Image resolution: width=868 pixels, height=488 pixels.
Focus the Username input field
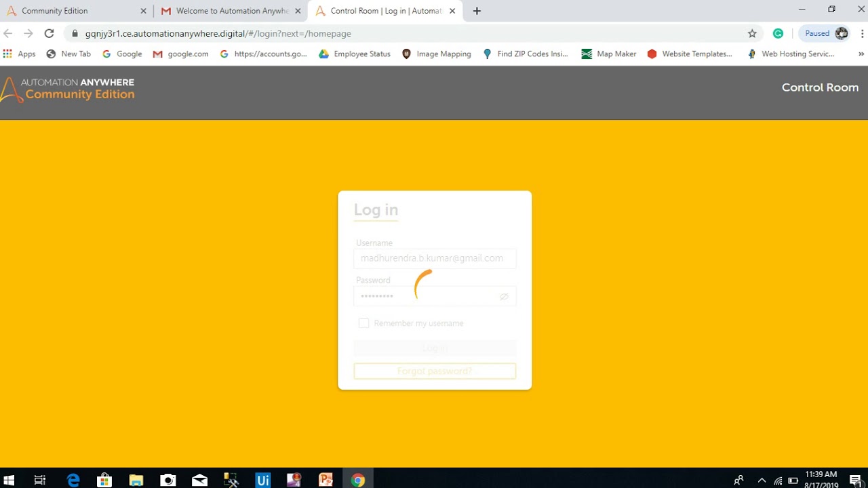(435, 258)
